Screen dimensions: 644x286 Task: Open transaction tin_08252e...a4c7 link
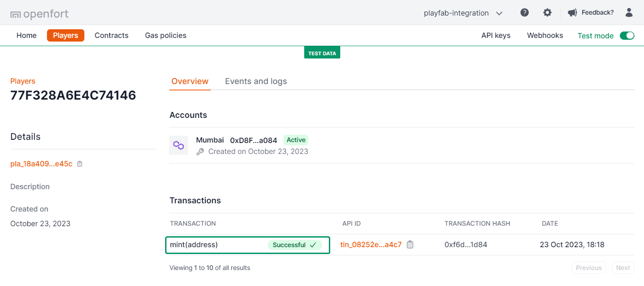point(371,244)
